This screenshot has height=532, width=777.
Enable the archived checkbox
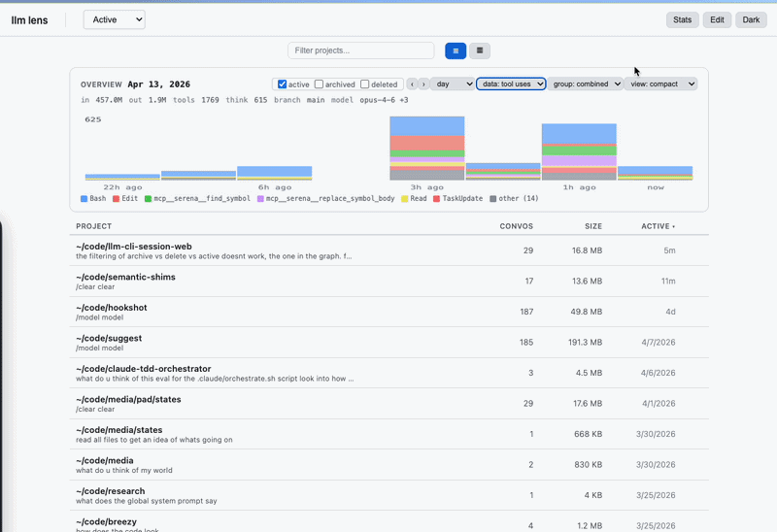coord(320,84)
